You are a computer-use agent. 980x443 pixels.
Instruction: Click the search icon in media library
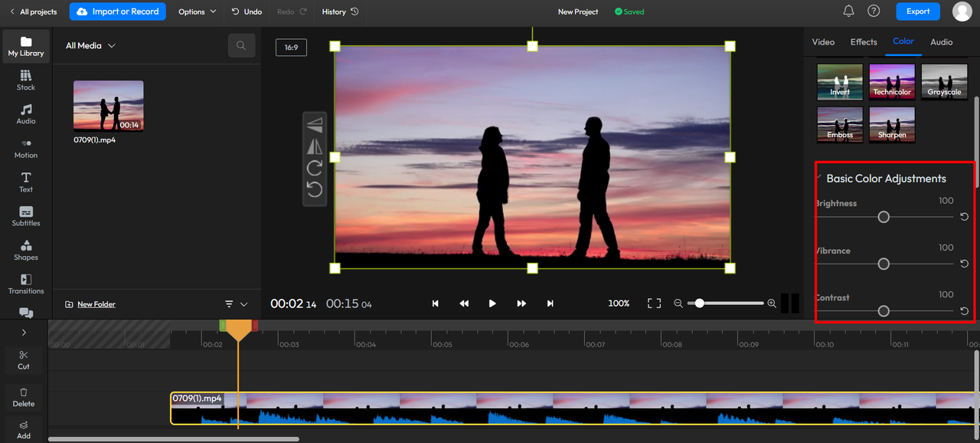point(241,45)
